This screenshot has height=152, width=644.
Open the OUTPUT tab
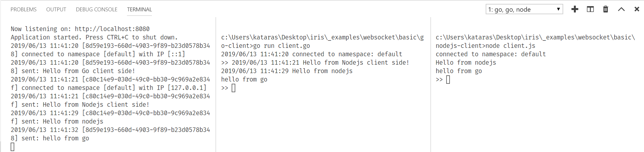56,9
